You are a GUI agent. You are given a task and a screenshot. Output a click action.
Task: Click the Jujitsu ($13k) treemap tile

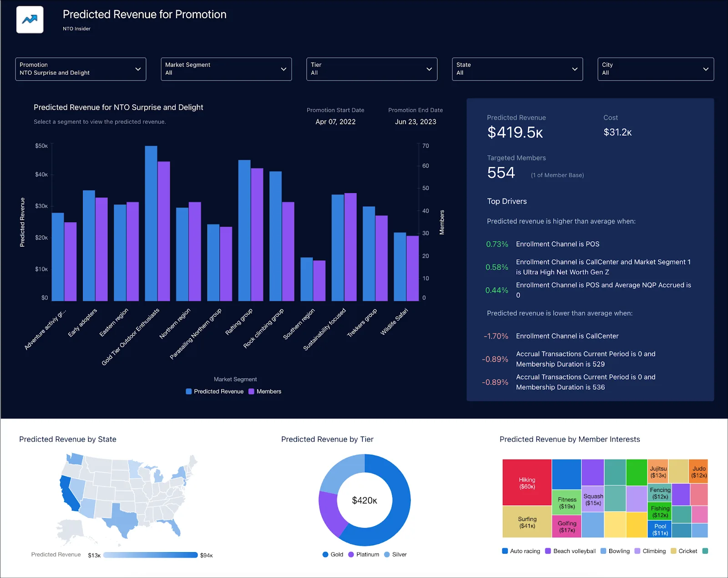coord(658,472)
